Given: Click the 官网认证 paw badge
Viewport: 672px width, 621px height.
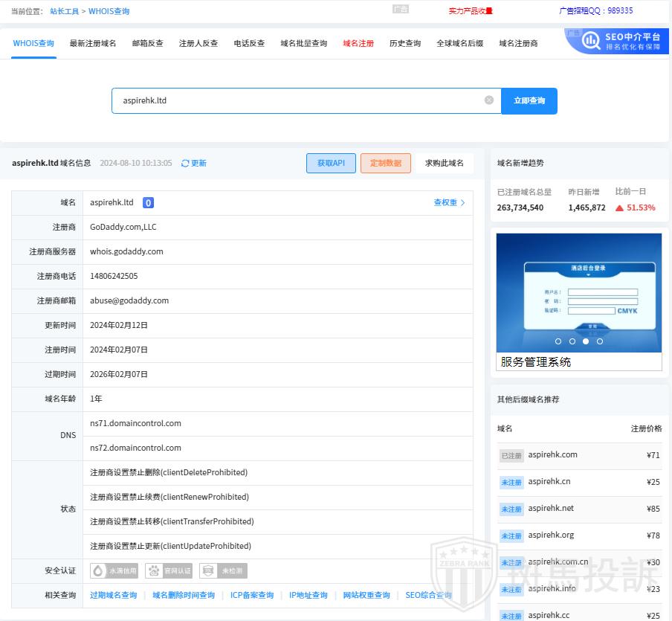Looking at the screenshot, I should tap(169, 571).
